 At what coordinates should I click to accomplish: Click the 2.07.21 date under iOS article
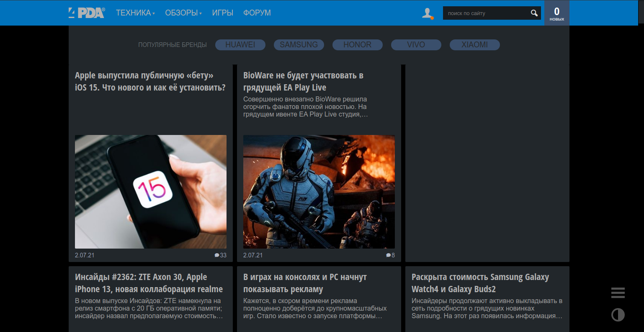(85, 255)
